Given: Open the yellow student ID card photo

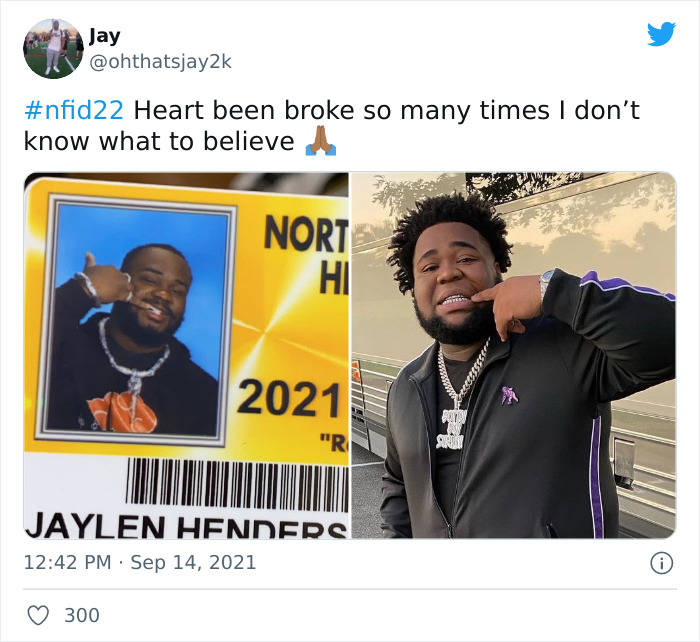Looking at the screenshot, I should click(x=186, y=355).
